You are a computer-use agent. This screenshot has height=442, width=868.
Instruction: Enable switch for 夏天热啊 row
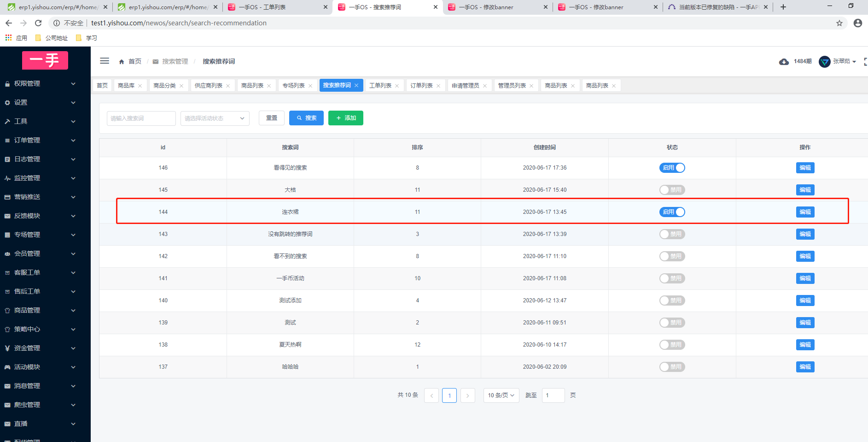coord(672,345)
